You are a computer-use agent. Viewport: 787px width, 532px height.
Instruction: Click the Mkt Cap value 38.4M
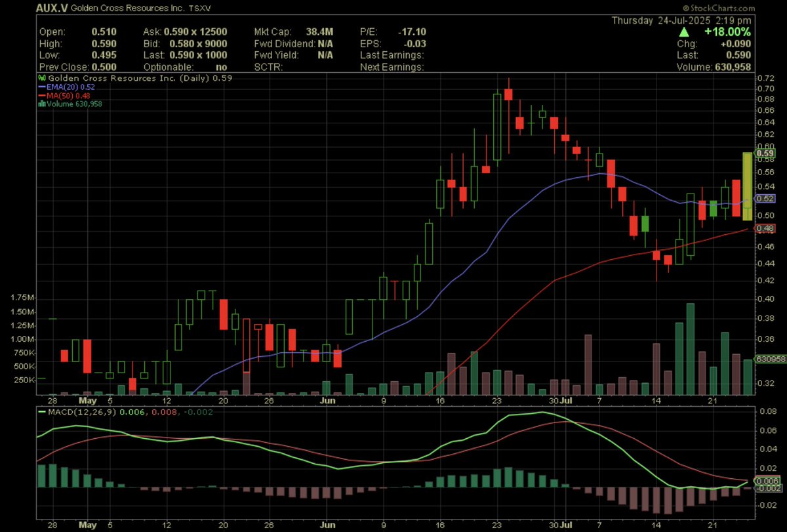(x=319, y=31)
